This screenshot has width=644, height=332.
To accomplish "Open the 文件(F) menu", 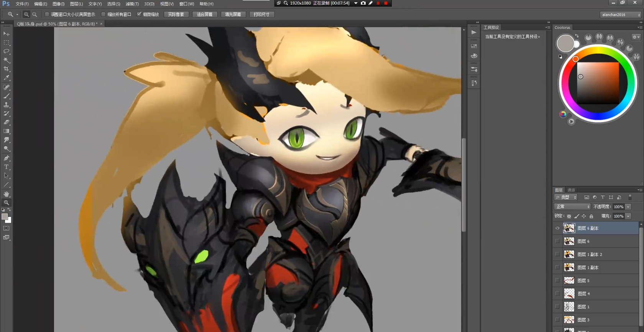I will tap(22, 4).
